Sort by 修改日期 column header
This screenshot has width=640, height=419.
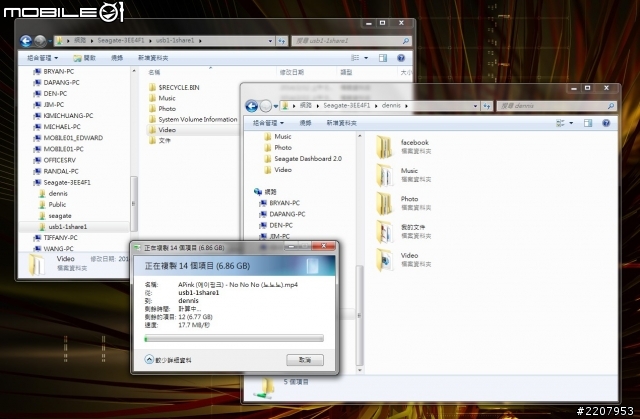[292, 72]
